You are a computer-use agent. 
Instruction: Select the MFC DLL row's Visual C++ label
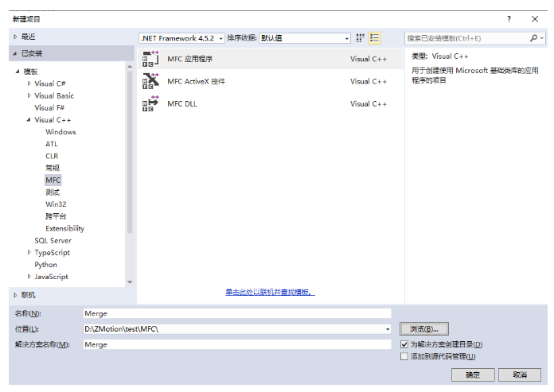point(369,104)
